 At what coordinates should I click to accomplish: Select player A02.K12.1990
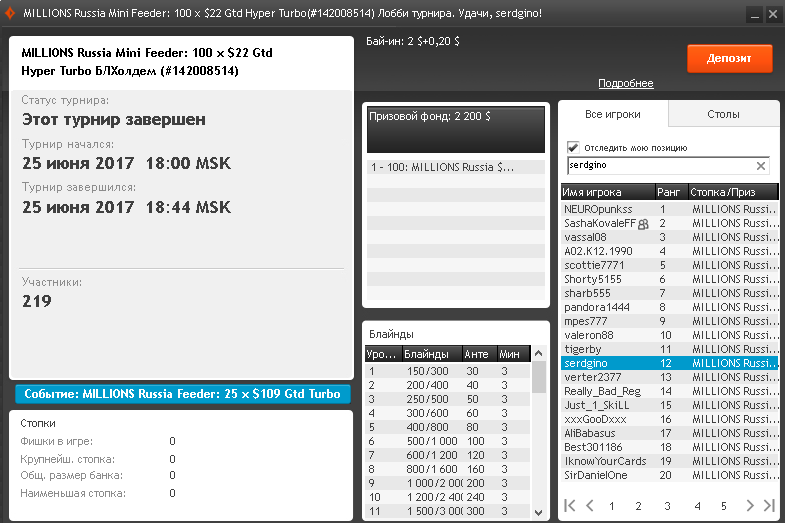click(x=670, y=251)
